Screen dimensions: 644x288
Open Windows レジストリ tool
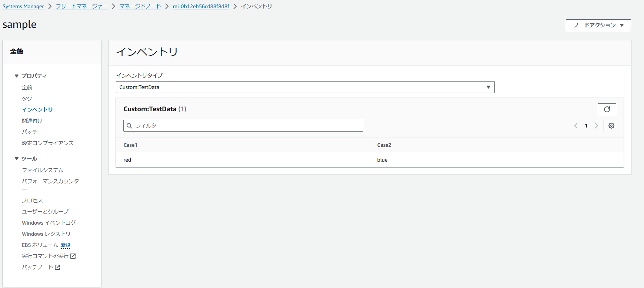(46, 234)
